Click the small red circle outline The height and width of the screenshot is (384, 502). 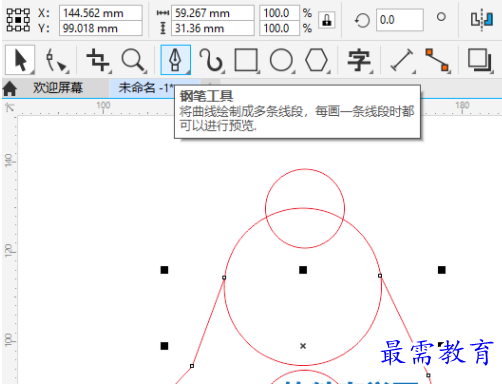point(305,170)
